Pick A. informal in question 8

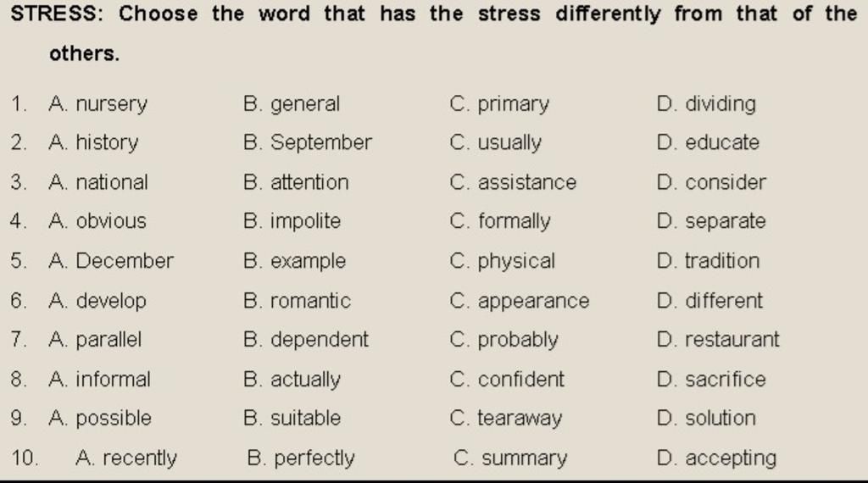[100, 380]
